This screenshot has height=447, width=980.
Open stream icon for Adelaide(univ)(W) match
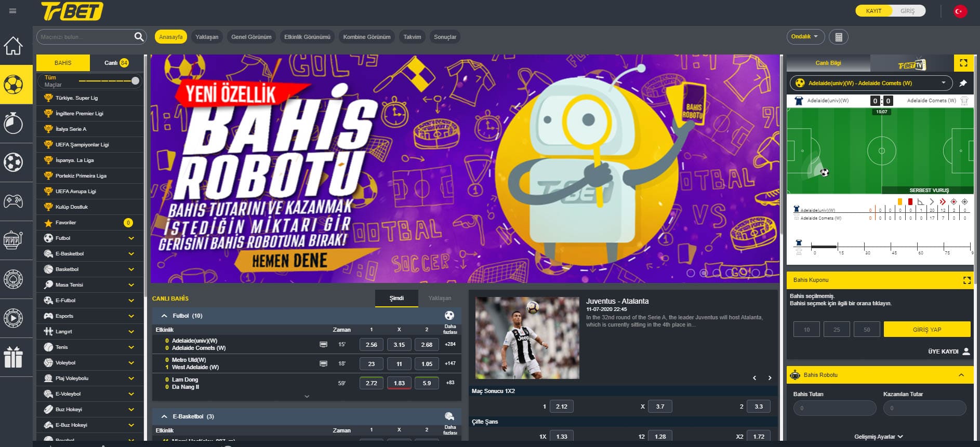click(323, 344)
